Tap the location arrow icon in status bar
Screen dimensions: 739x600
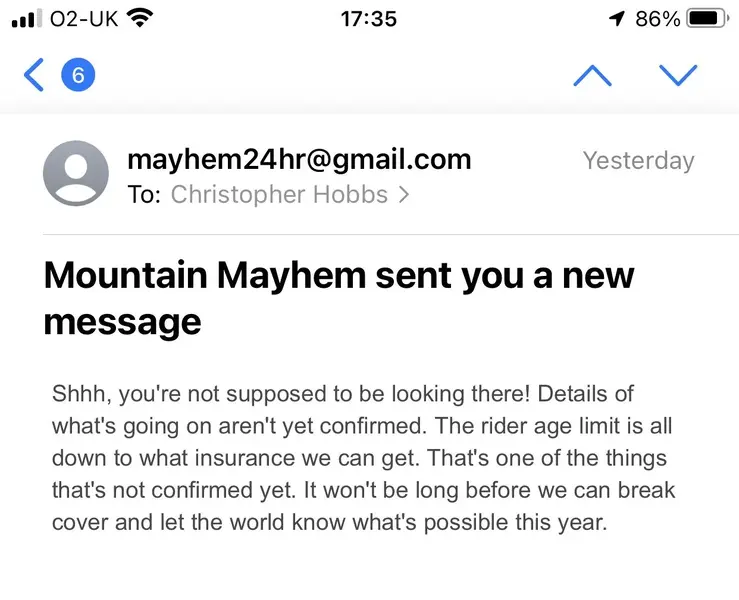point(616,19)
